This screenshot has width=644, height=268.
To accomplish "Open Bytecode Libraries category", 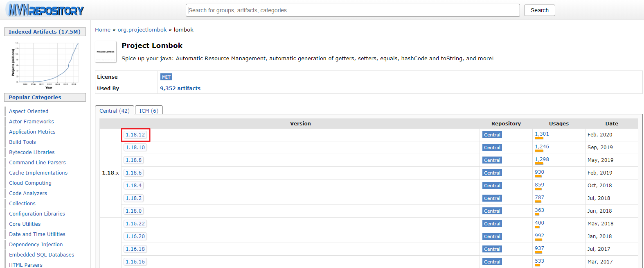I will pyautogui.click(x=32, y=152).
